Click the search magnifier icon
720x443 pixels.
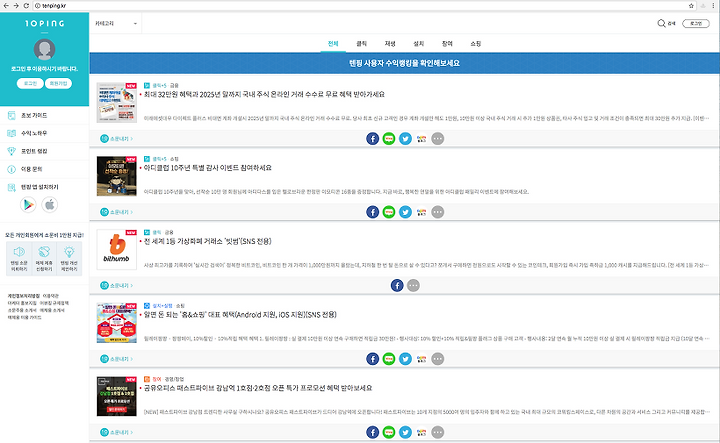[661, 23]
